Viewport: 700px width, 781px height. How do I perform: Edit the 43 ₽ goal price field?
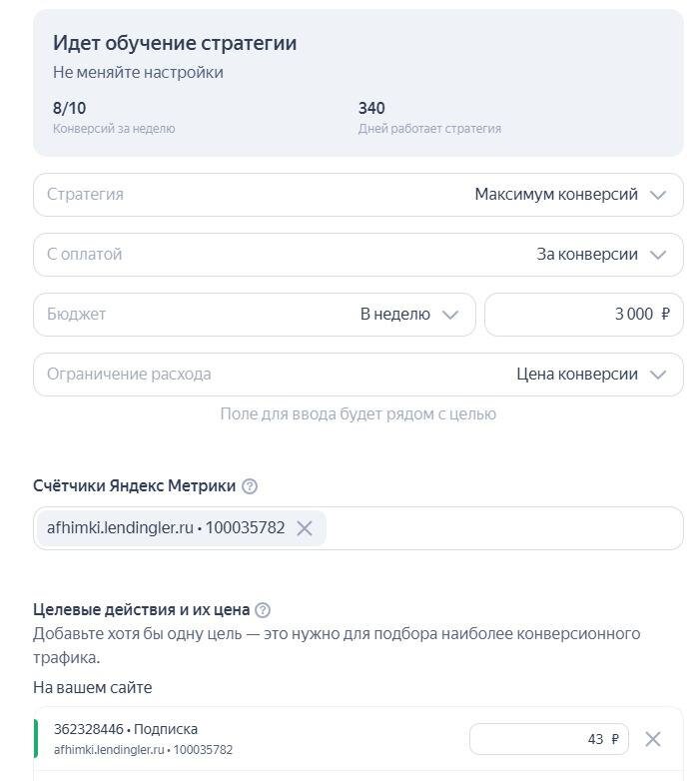(x=548, y=739)
